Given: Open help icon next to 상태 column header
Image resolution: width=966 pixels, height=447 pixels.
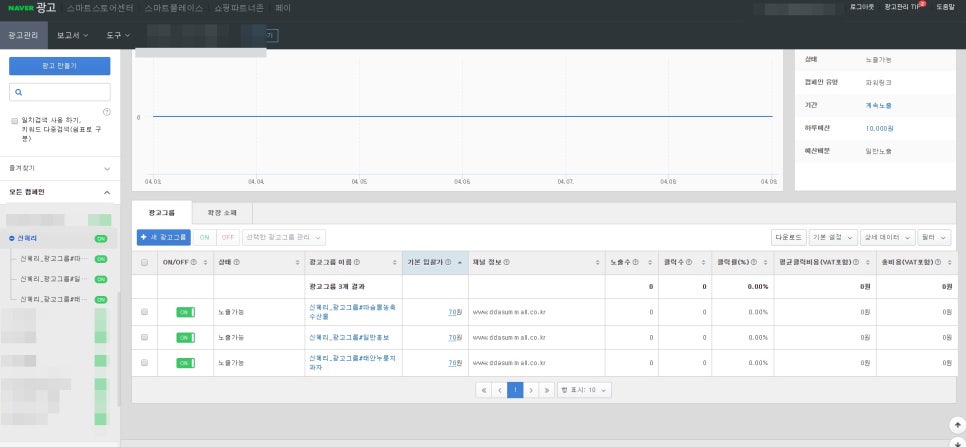Looking at the screenshot, I should click(x=237, y=262).
